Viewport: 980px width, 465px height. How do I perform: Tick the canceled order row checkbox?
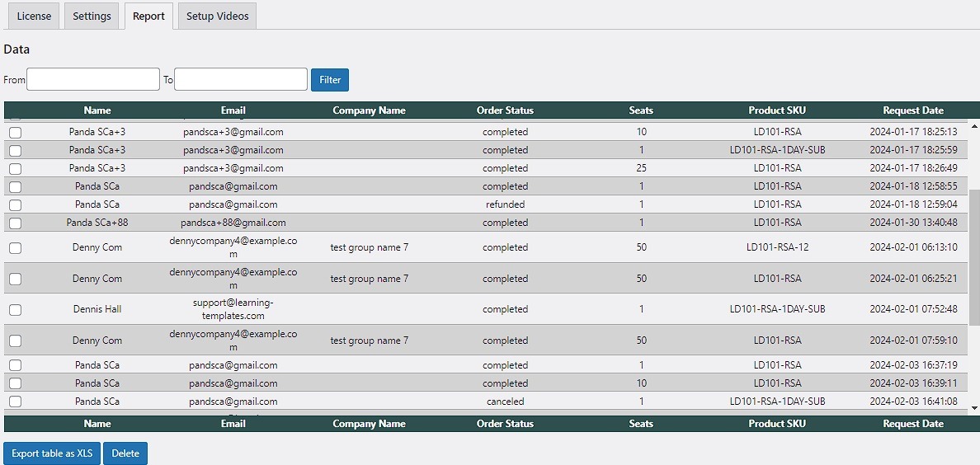[x=15, y=402]
